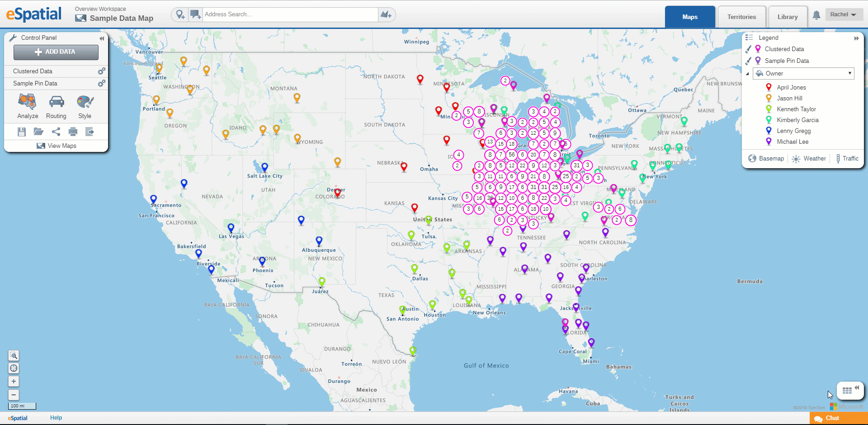
Task: Click the orange pin near Seattle
Action: [159, 68]
